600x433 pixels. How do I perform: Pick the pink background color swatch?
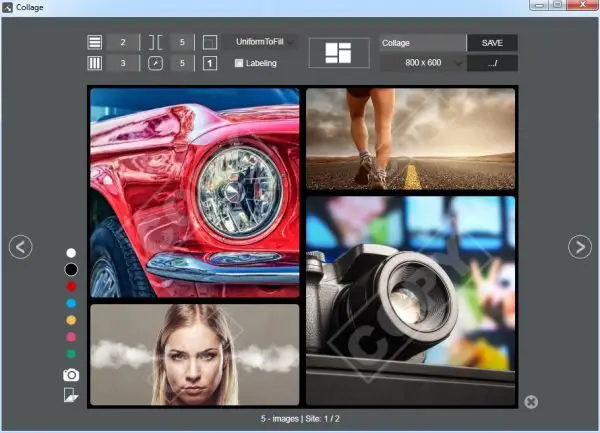point(71,337)
